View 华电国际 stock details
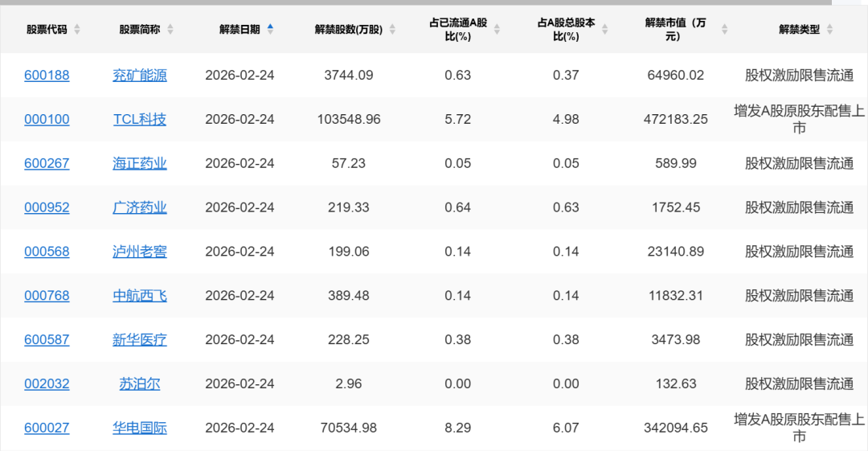Screen dimensions: 868x451 (140, 428)
